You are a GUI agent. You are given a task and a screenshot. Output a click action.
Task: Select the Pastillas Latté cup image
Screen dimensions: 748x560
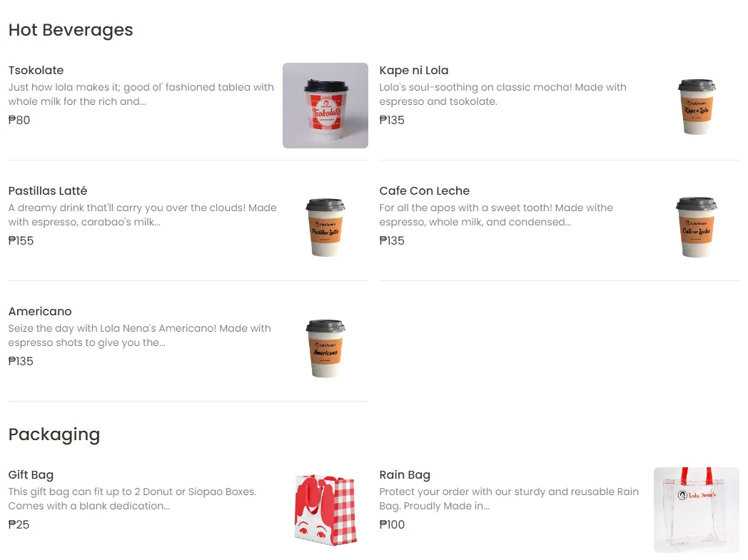(325, 226)
